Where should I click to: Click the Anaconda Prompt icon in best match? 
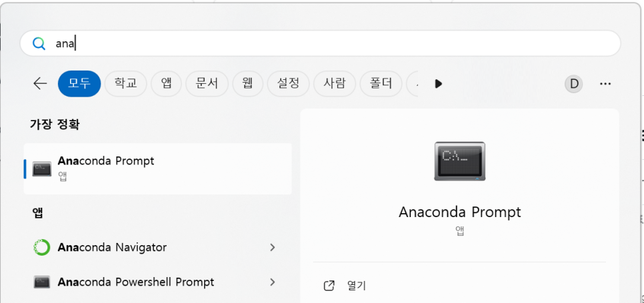click(42, 168)
